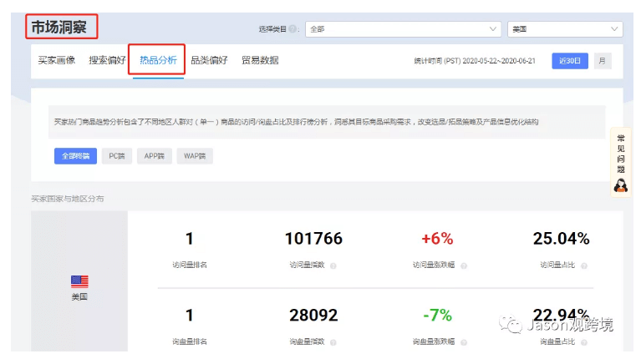Click the 月 period button
The width and height of the screenshot is (641, 364).
(x=602, y=61)
